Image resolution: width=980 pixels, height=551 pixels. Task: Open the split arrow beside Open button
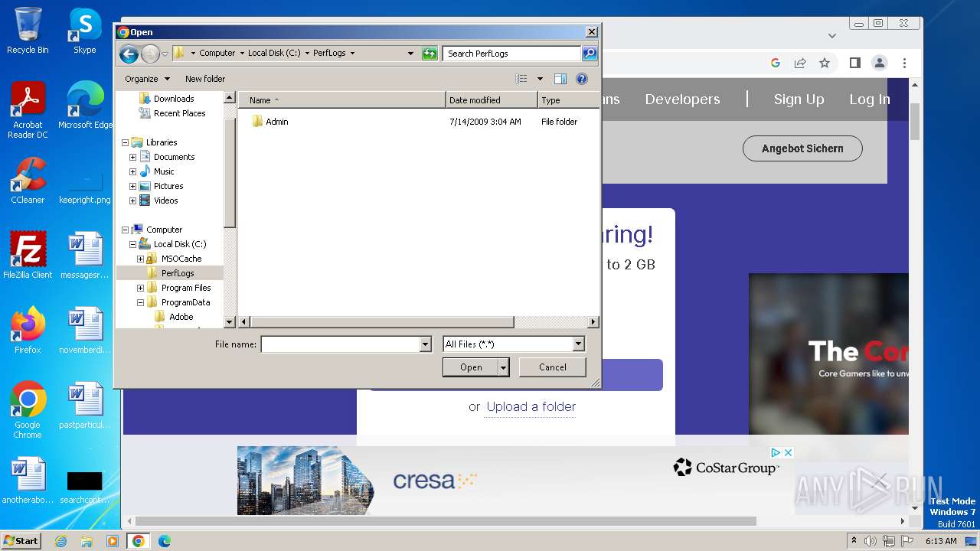tap(503, 367)
